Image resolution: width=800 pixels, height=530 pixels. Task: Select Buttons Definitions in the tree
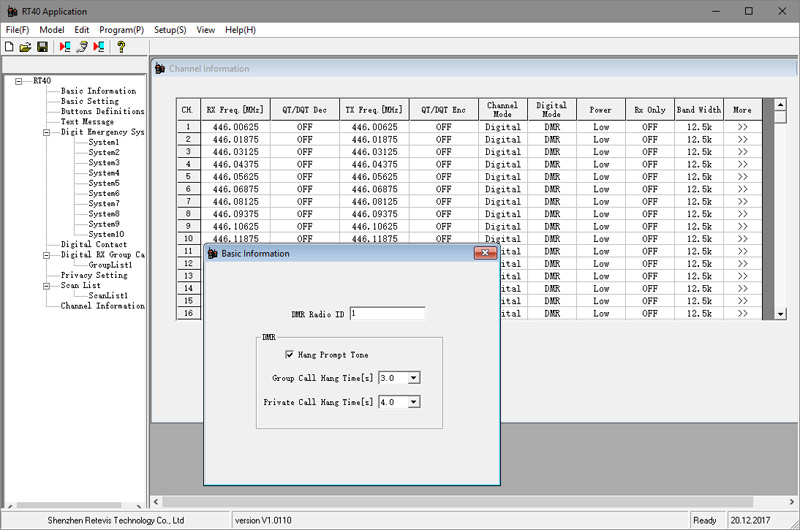102,111
